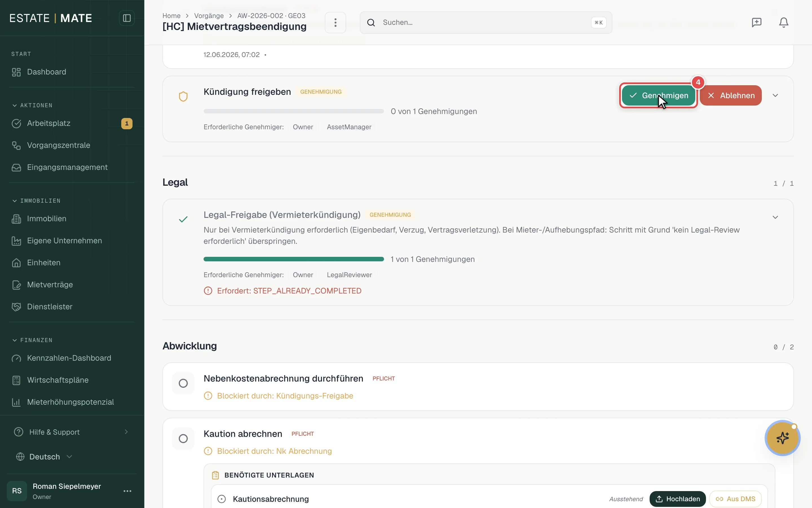Screen dimensions: 812x508
Task: Click the Wirtschaftspläne calculator icon
Action: click(x=16, y=380)
